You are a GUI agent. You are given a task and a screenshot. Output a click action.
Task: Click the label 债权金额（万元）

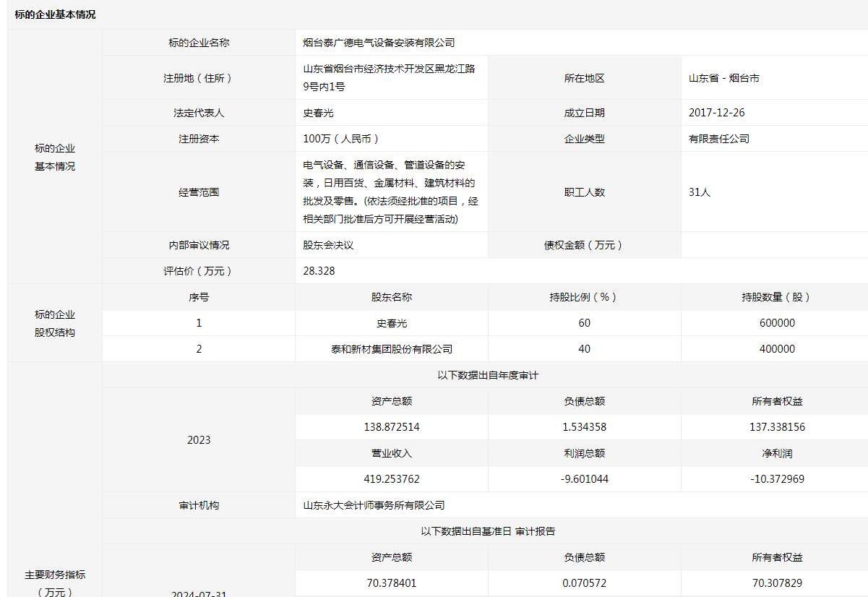[584, 245]
